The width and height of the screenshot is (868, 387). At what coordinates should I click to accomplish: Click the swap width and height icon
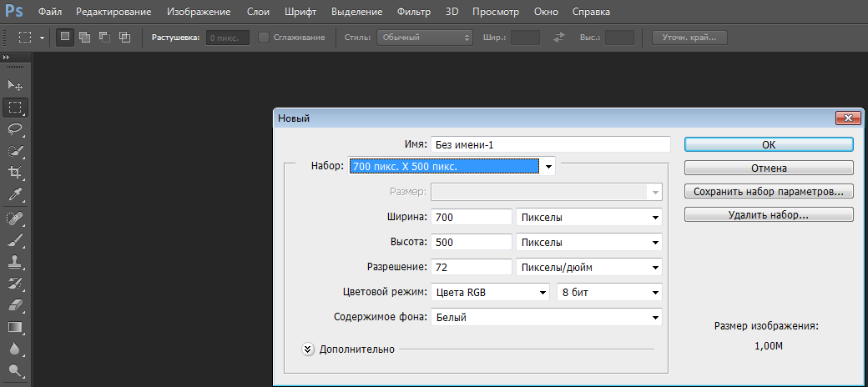pyautogui.click(x=559, y=38)
